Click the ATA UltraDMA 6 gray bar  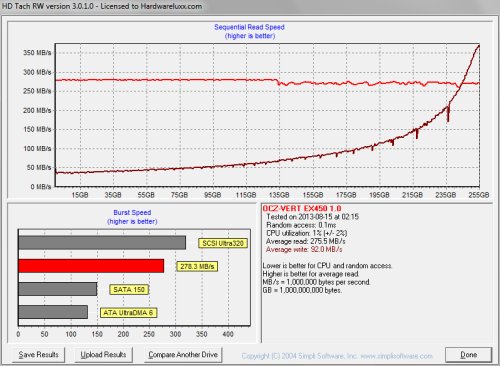pyautogui.click(x=53, y=312)
